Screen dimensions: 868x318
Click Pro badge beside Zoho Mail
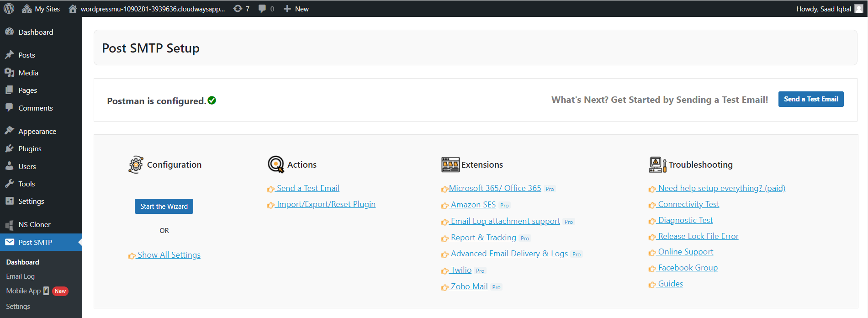(x=496, y=287)
